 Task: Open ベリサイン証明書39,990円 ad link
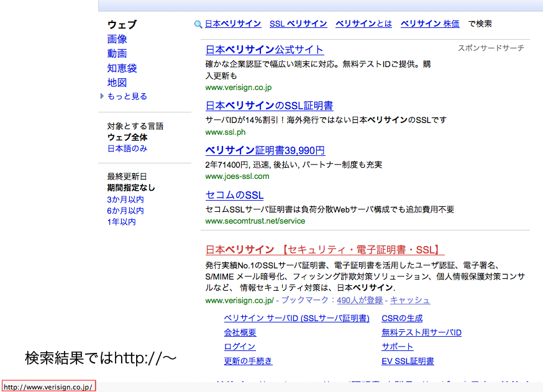point(265,150)
